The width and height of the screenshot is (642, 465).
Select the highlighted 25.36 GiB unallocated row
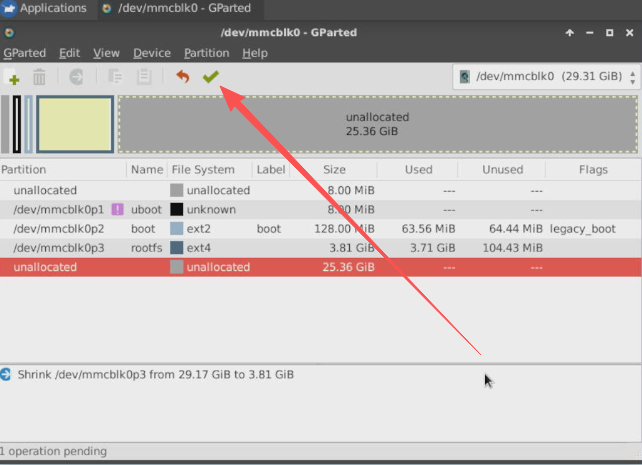coord(321,267)
